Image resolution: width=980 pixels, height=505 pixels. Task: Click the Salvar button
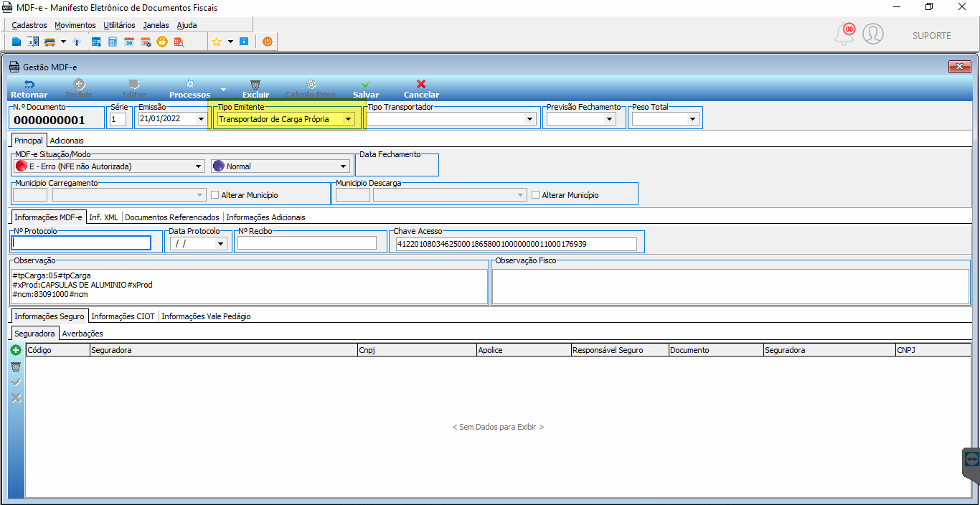click(x=366, y=89)
